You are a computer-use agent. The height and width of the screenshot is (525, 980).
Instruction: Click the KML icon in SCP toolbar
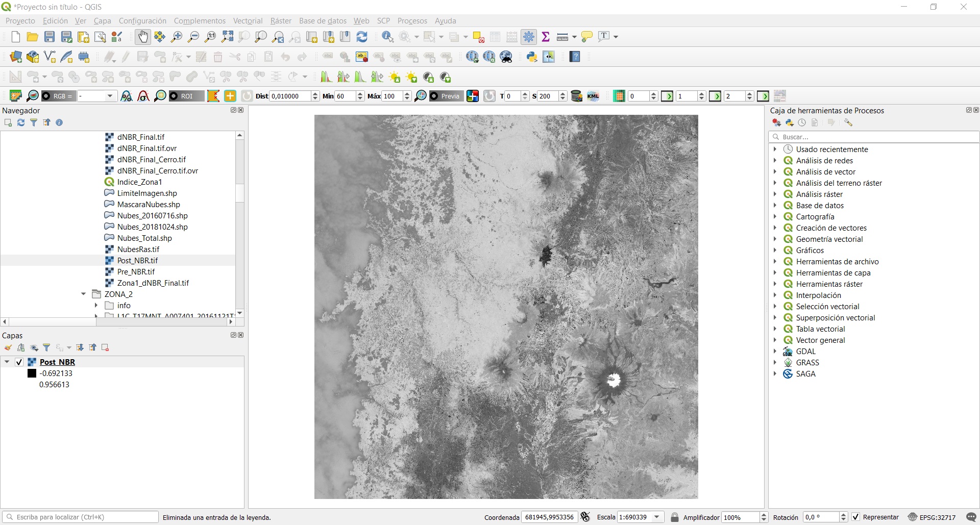(593, 96)
